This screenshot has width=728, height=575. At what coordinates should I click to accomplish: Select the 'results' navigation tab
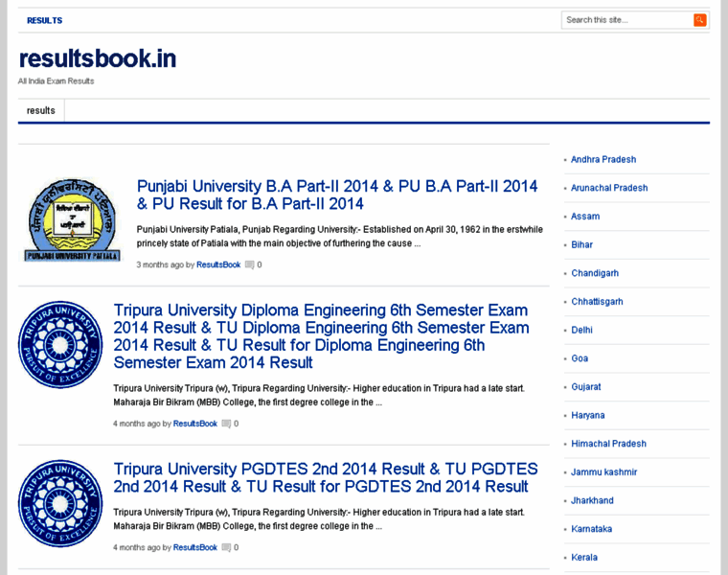pyautogui.click(x=41, y=110)
